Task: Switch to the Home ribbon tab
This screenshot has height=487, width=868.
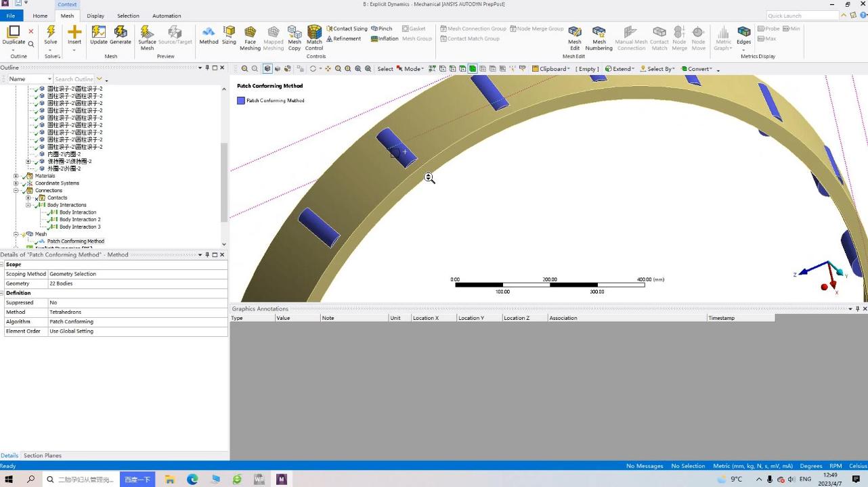Action: click(x=40, y=16)
